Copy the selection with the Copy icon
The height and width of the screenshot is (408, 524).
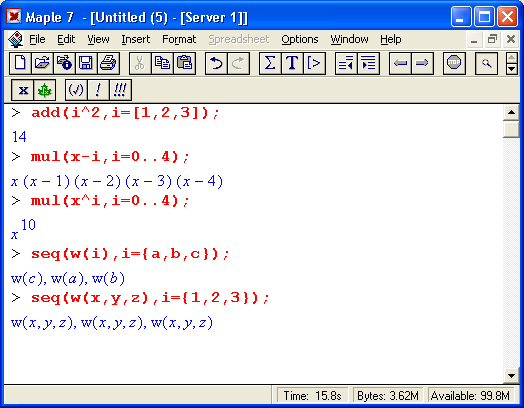click(162, 63)
